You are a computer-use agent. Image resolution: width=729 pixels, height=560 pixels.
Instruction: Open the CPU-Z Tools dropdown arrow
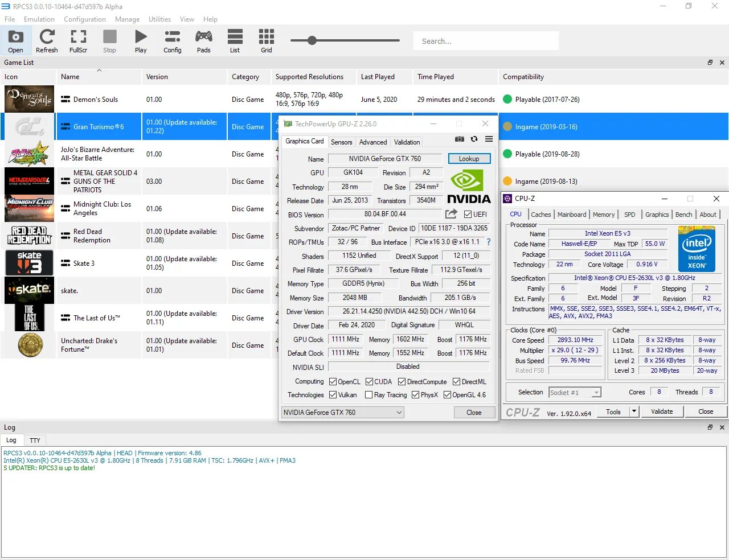pyautogui.click(x=634, y=411)
